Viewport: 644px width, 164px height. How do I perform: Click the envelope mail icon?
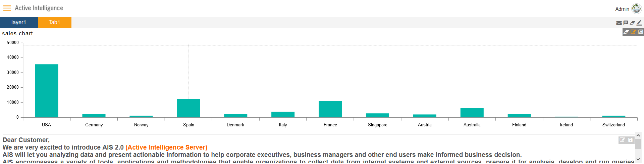coord(619,23)
